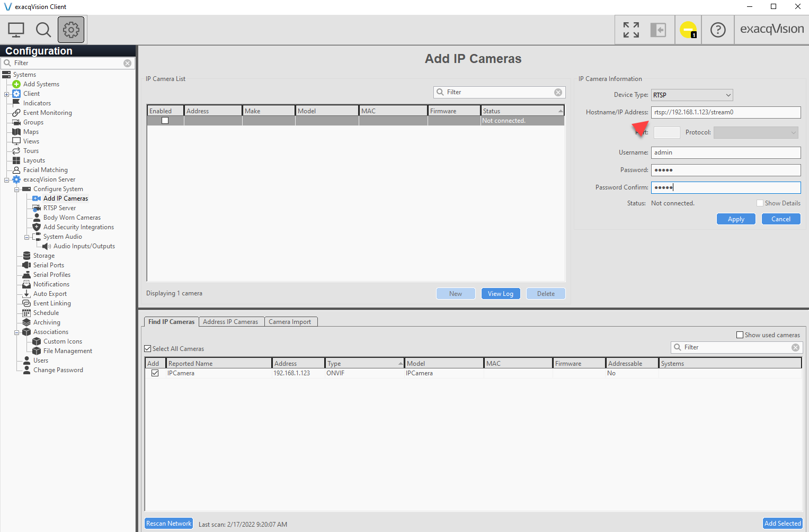
Task: Uncheck Select All Cameras
Action: tap(148, 349)
